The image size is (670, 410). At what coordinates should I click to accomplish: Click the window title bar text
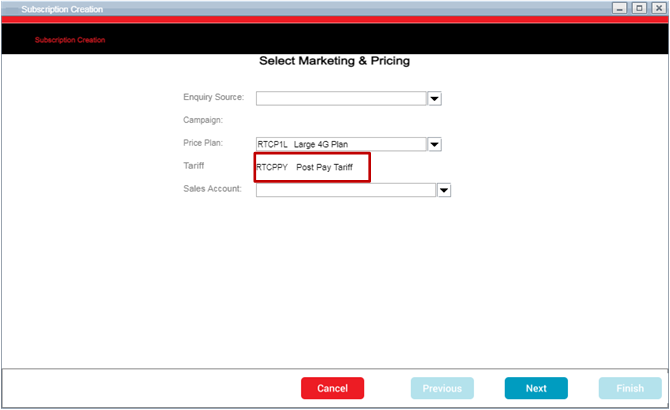click(x=62, y=9)
